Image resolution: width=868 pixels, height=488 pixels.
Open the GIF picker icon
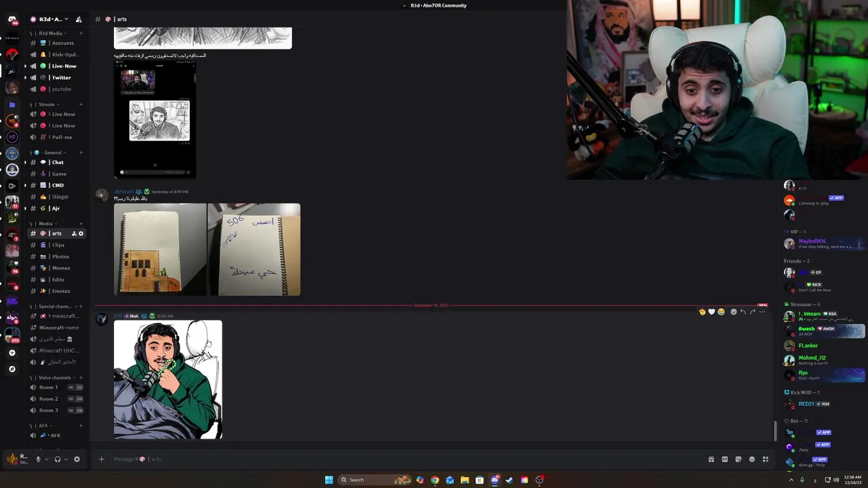724,459
